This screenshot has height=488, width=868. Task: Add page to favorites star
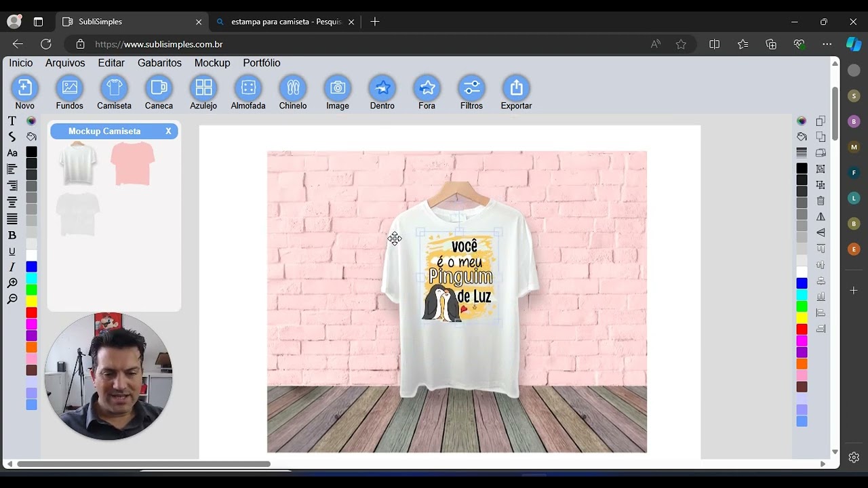(681, 44)
